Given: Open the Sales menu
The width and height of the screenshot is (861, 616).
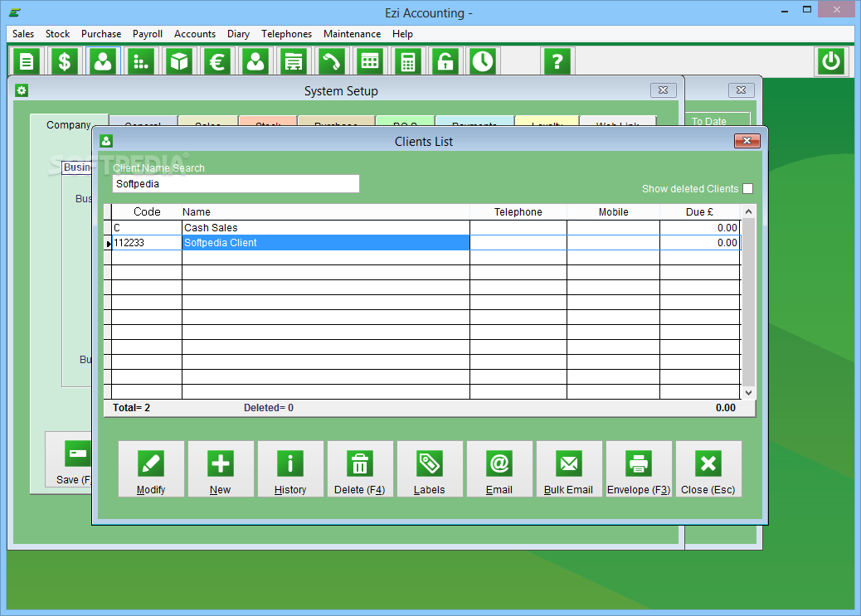Looking at the screenshot, I should point(23,34).
